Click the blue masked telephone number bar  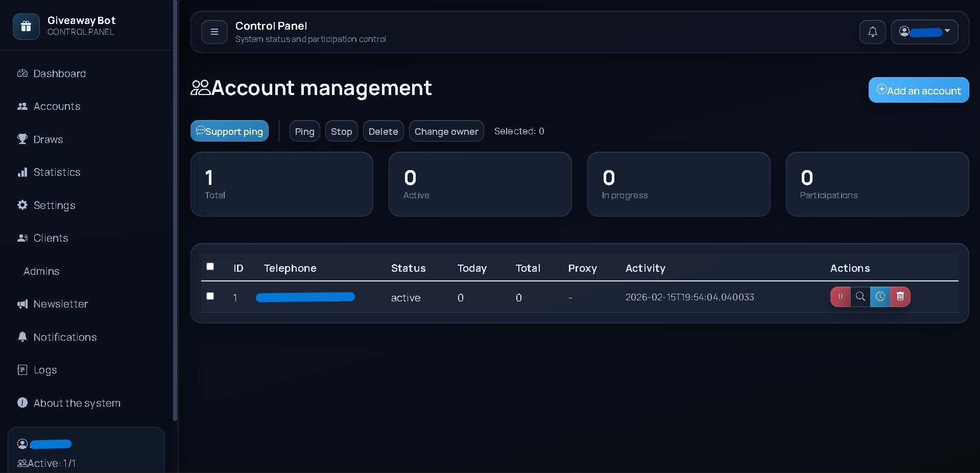305,297
